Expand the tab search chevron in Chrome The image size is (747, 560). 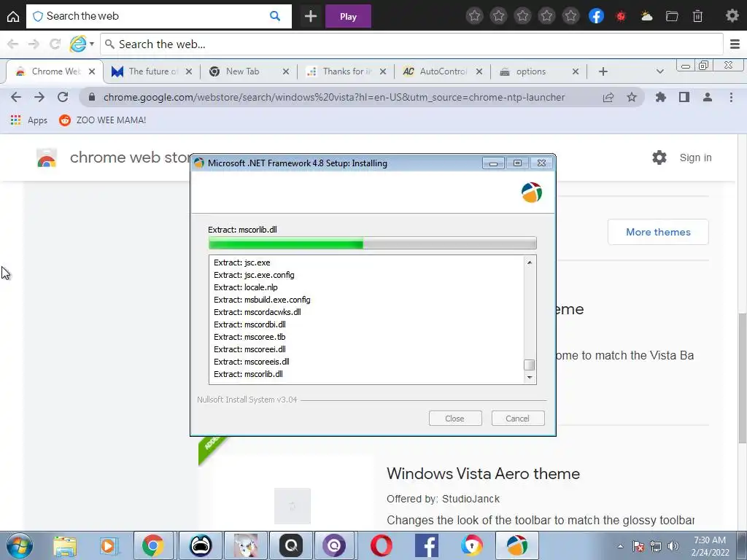659,71
